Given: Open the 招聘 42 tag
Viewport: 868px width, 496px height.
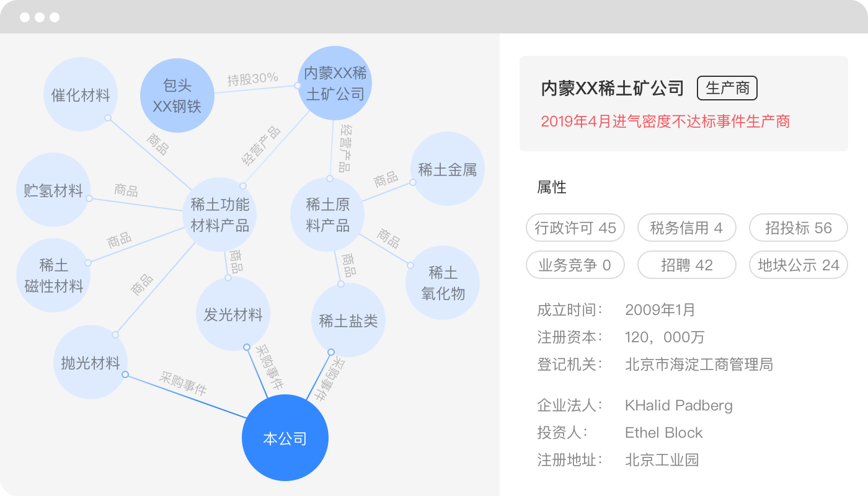Looking at the screenshot, I should 686,265.
